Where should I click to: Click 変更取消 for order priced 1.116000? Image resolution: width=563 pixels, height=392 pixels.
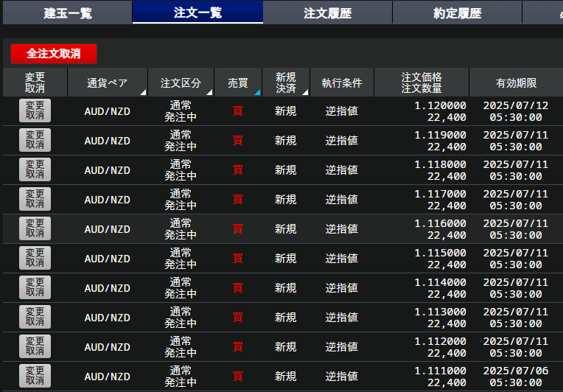tap(35, 228)
